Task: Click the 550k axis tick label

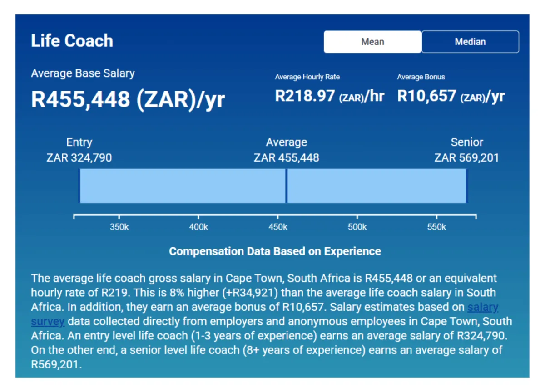Action: (x=436, y=227)
